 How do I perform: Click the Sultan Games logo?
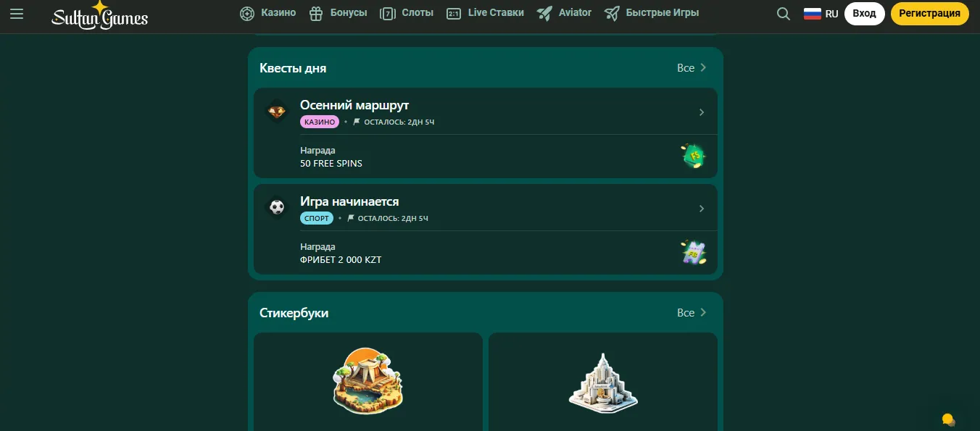99,14
